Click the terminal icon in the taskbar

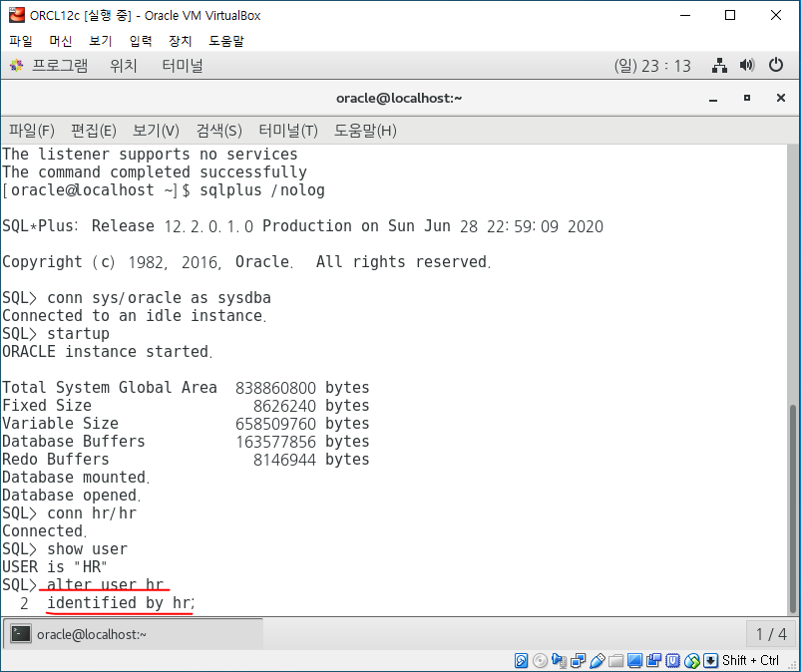21,634
